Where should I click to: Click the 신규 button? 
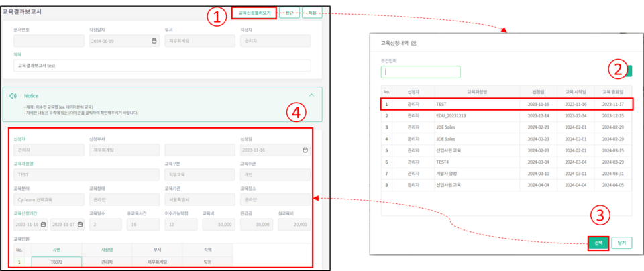point(288,13)
